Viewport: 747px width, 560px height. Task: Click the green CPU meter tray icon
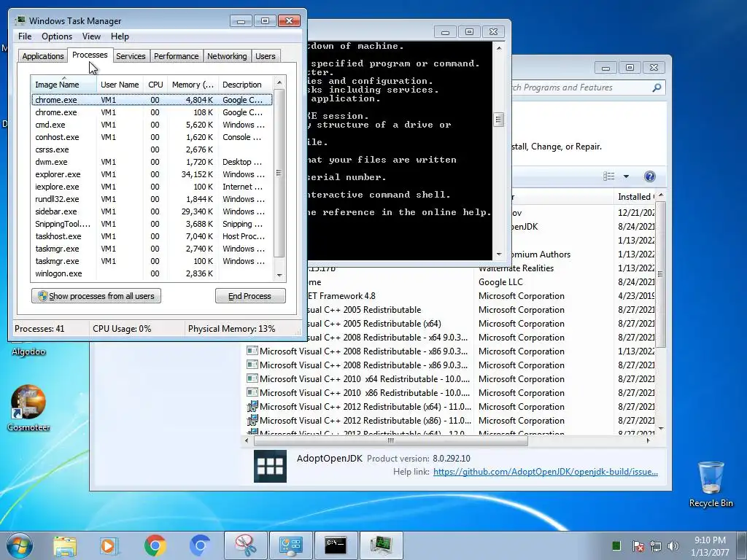click(x=616, y=545)
